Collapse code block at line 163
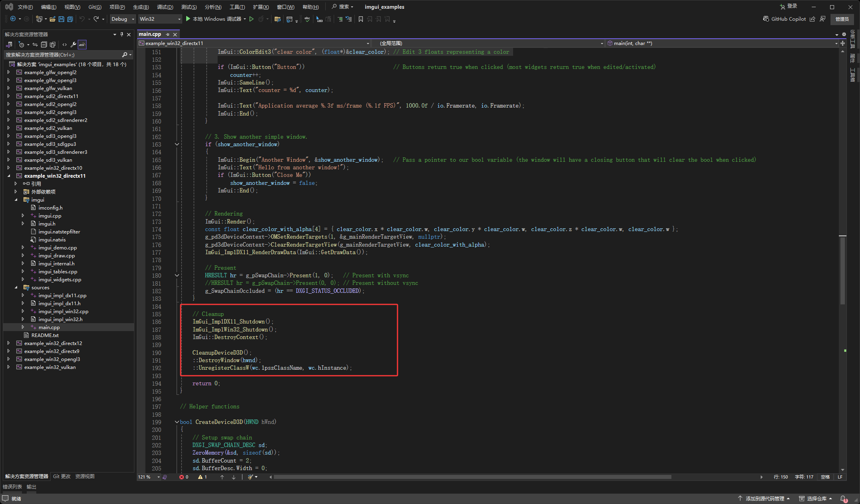 pyautogui.click(x=177, y=144)
